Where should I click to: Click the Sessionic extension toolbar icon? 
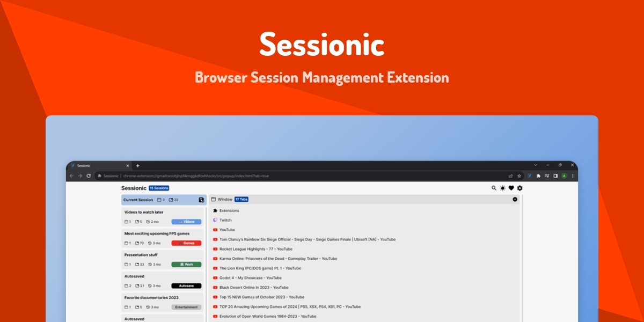(529, 175)
